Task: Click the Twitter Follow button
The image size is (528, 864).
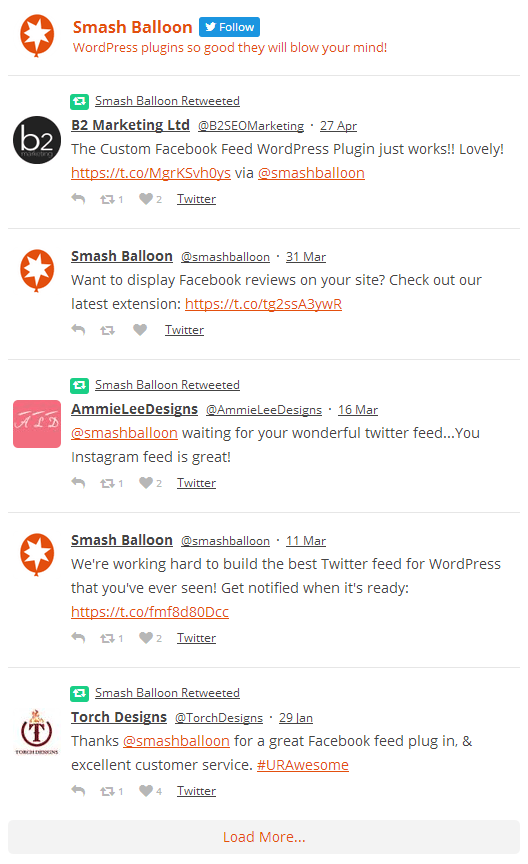Action: click(229, 27)
